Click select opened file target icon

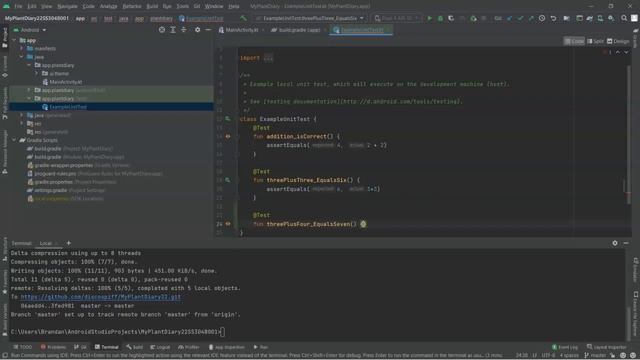162,30
